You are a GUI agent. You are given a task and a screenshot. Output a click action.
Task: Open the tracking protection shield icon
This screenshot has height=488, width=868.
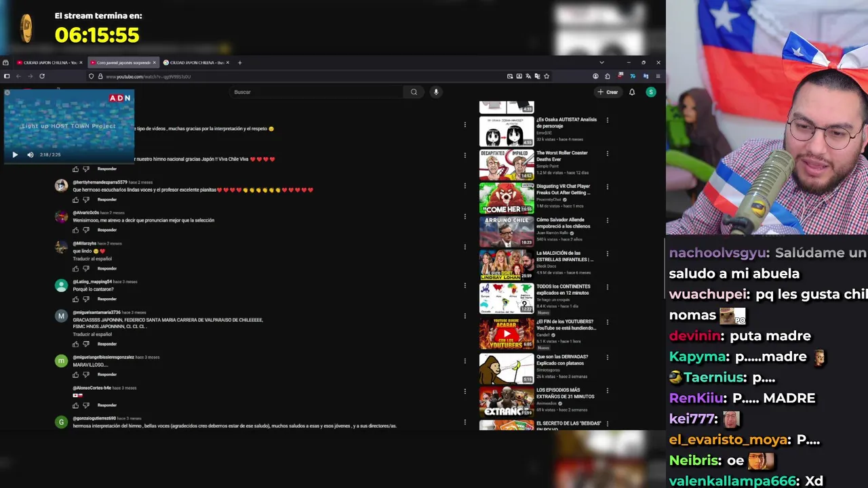click(92, 77)
